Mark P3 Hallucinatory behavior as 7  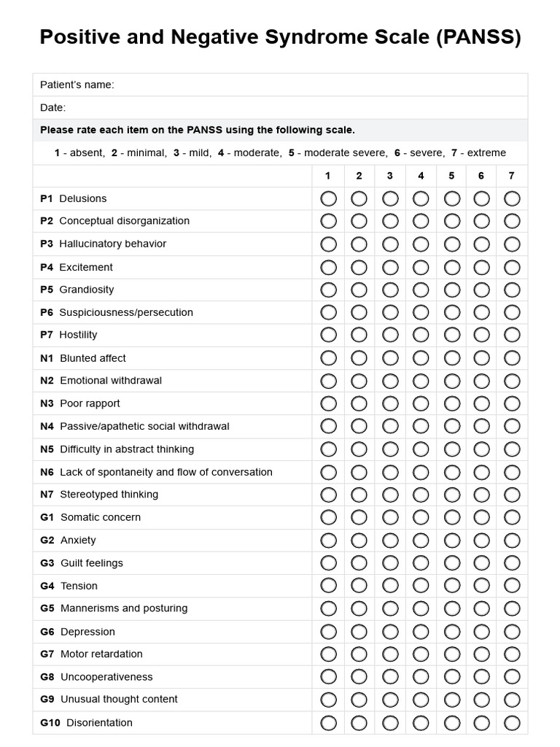point(512,244)
